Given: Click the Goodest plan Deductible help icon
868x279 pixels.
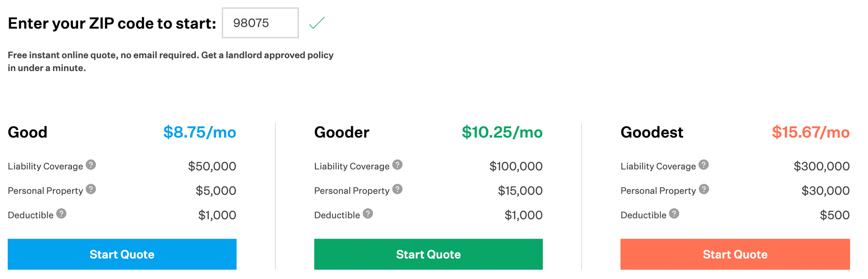Looking at the screenshot, I should (x=674, y=213).
